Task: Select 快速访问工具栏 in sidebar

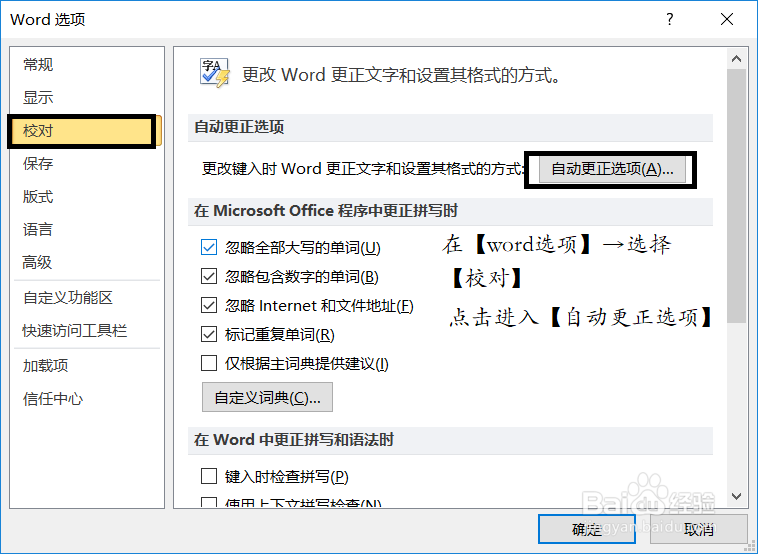Action: 75,331
